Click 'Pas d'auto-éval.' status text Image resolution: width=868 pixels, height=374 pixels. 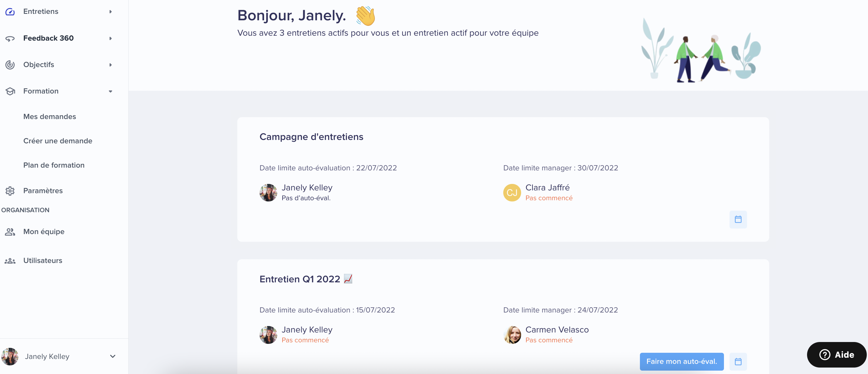click(306, 198)
